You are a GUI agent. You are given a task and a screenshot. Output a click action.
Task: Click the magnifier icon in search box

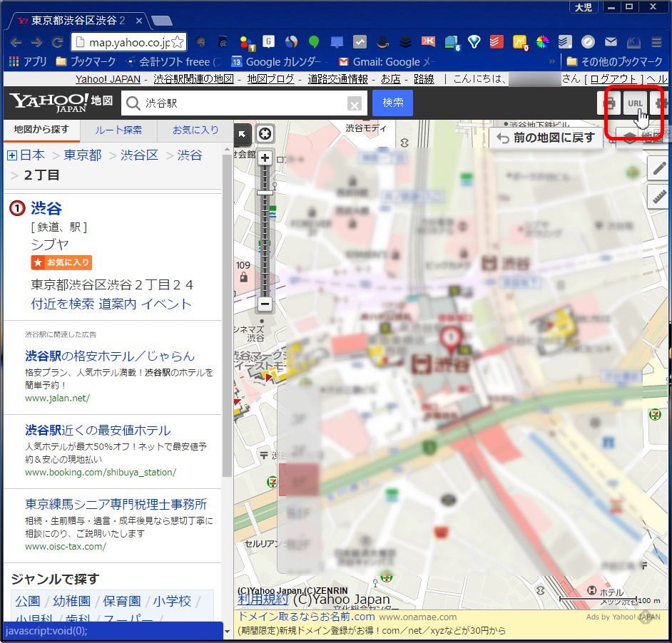(x=133, y=103)
